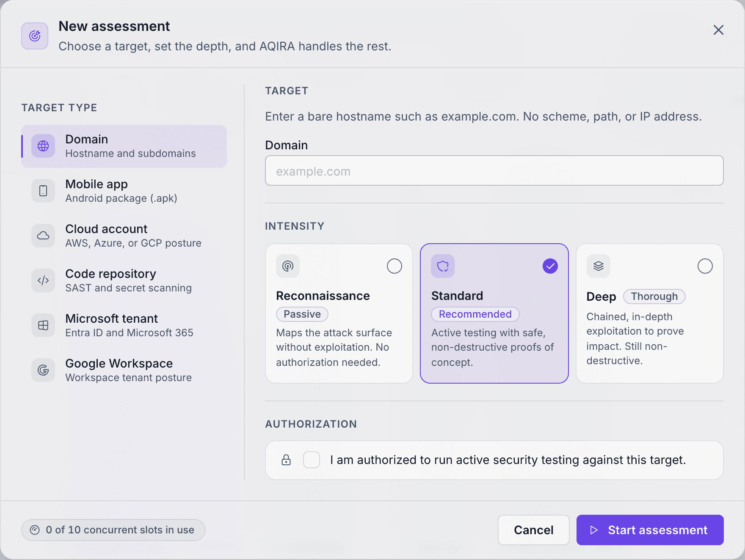Close the New assessment dialog

pos(718,30)
